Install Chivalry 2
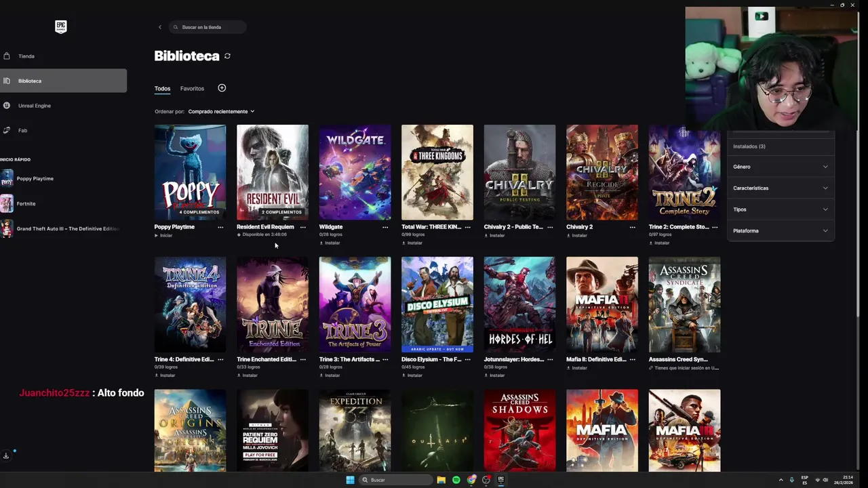The height and width of the screenshot is (488, 868). click(x=576, y=235)
